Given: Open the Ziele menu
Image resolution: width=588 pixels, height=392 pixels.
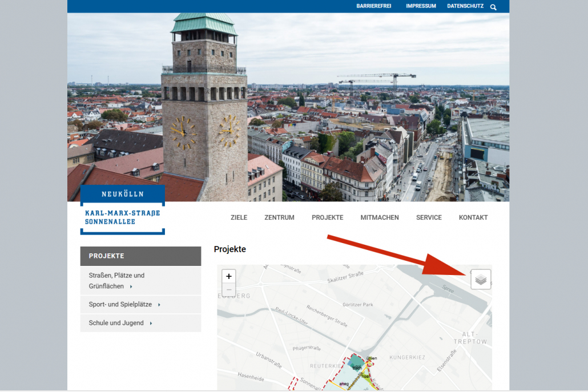Looking at the screenshot, I should tap(239, 217).
